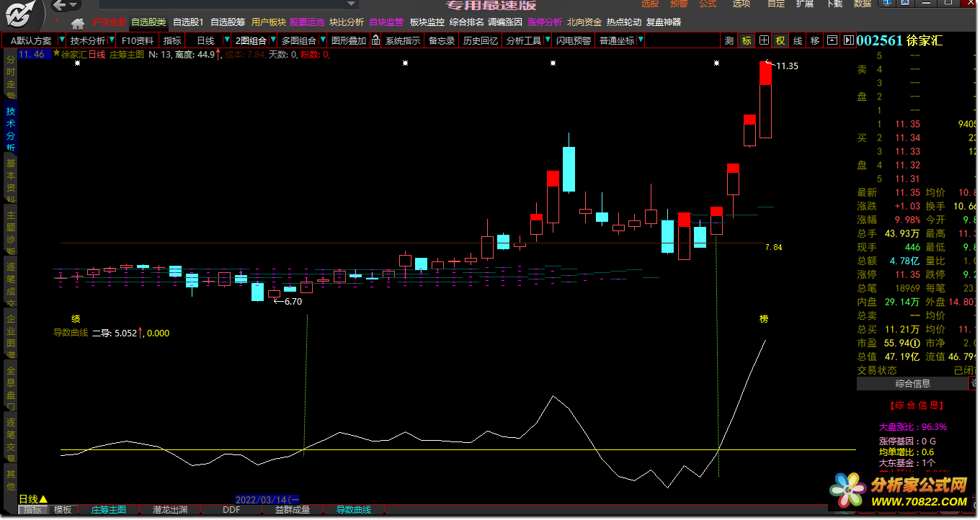The image size is (980, 520).
Task: Toggle the 测 measure tool button
Action: tap(729, 40)
